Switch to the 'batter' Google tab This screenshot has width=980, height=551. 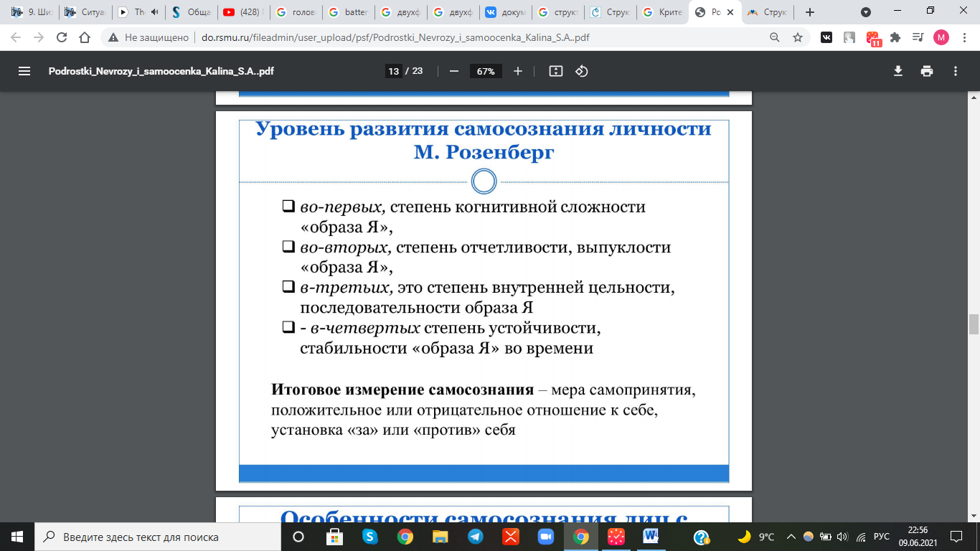pyautogui.click(x=348, y=12)
